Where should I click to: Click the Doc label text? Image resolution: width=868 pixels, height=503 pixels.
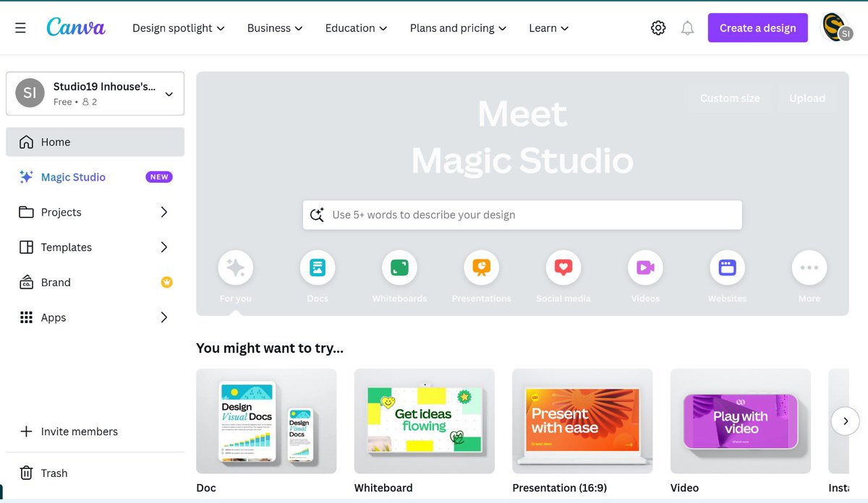point(206,488)
